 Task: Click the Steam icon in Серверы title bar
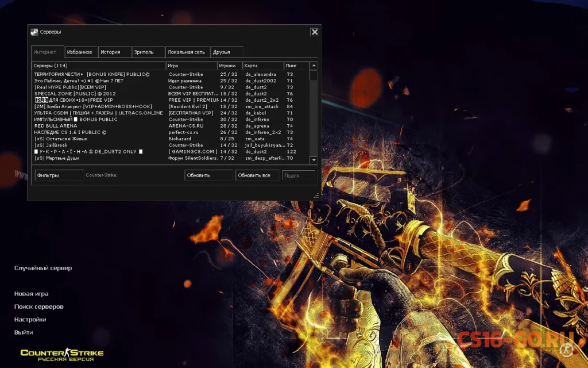pyautogui.click(x=34, y=32)
